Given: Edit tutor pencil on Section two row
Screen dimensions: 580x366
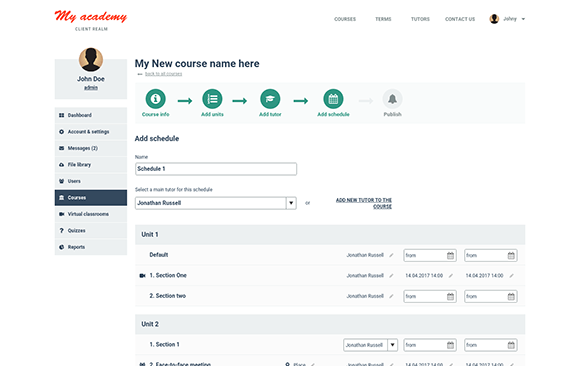Looking at the screenshot, I should 391,296.
